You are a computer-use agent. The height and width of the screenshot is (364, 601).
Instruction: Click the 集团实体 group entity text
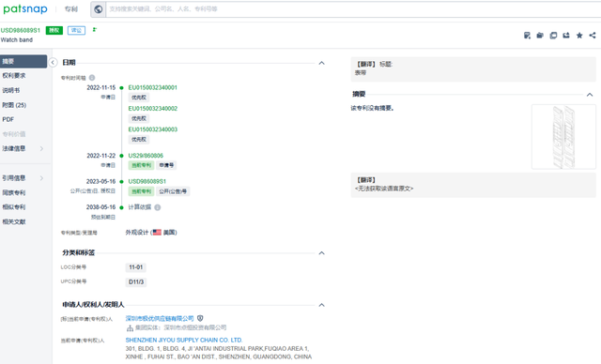(x=180, y=327)
